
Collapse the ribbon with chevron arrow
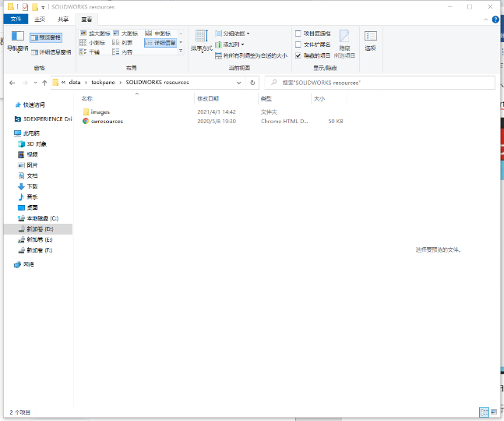click(x=485, y=19)
